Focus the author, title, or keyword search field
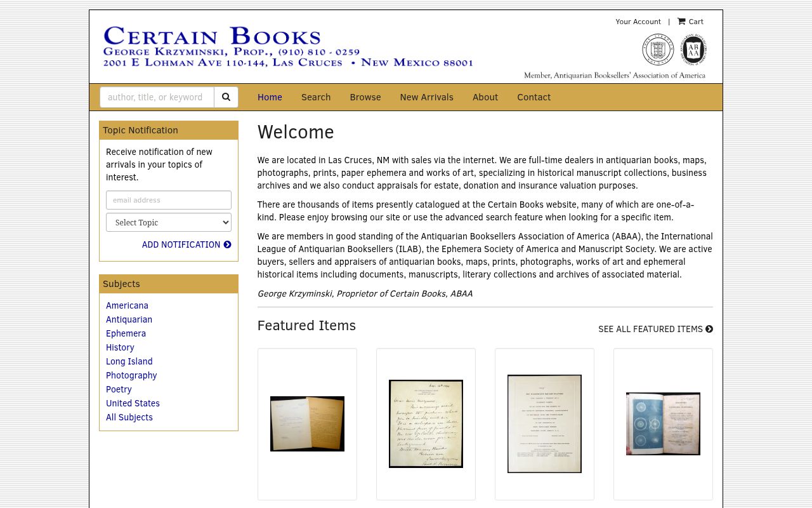This screenshot has height=508, width=812. coord(157,97)
